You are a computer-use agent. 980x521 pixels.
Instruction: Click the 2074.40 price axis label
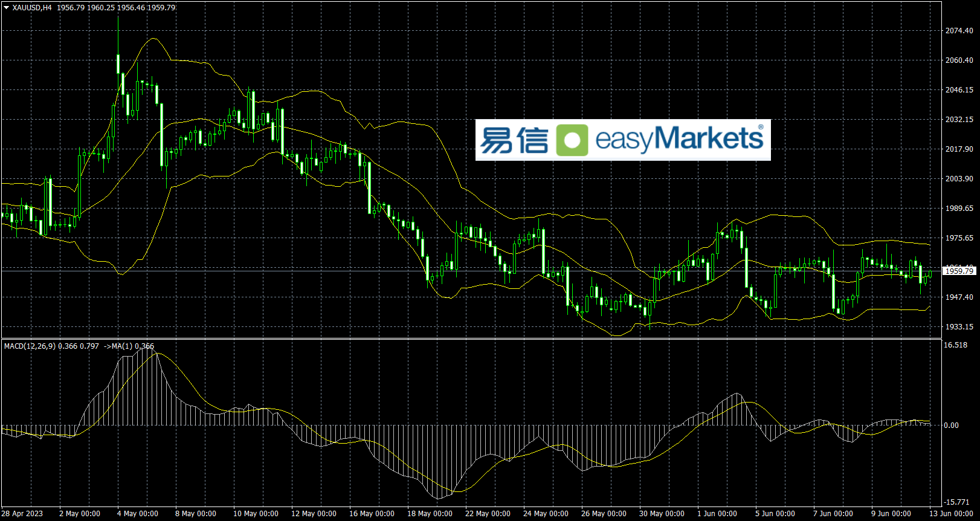(959, 31)
